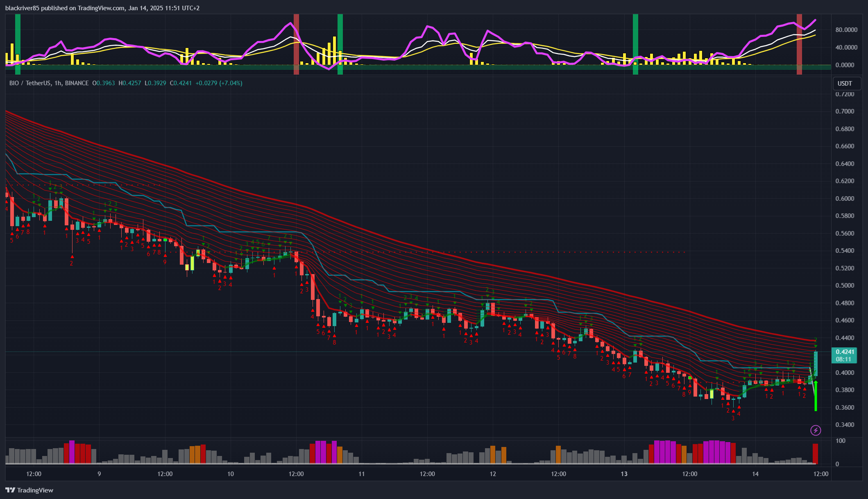Image resolution: width=868 pixels, height=499 pixels.
Task: Click the close value C0.4241
Action: (181, 83)
